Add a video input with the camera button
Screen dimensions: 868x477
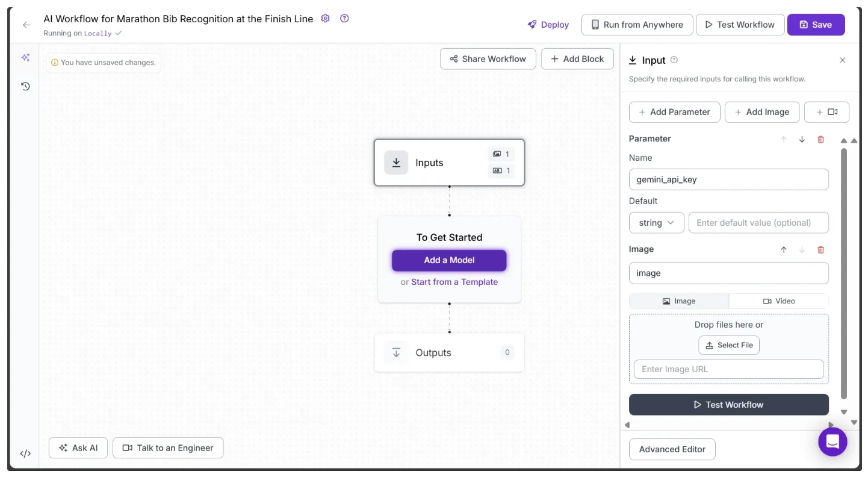point(826,112)
